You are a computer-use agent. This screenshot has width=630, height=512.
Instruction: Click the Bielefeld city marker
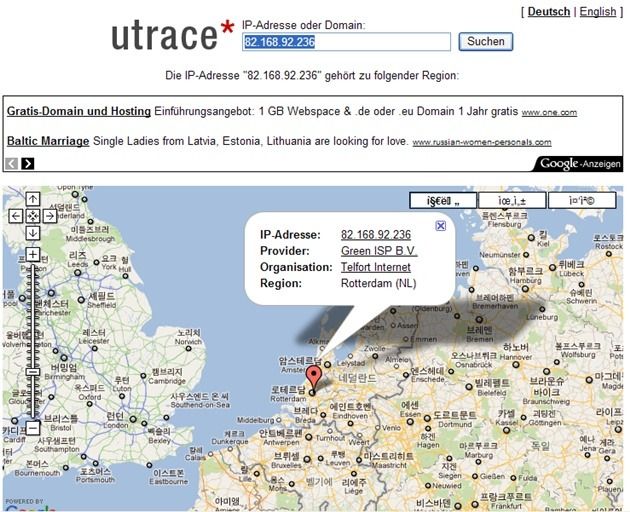coord(468,387)
